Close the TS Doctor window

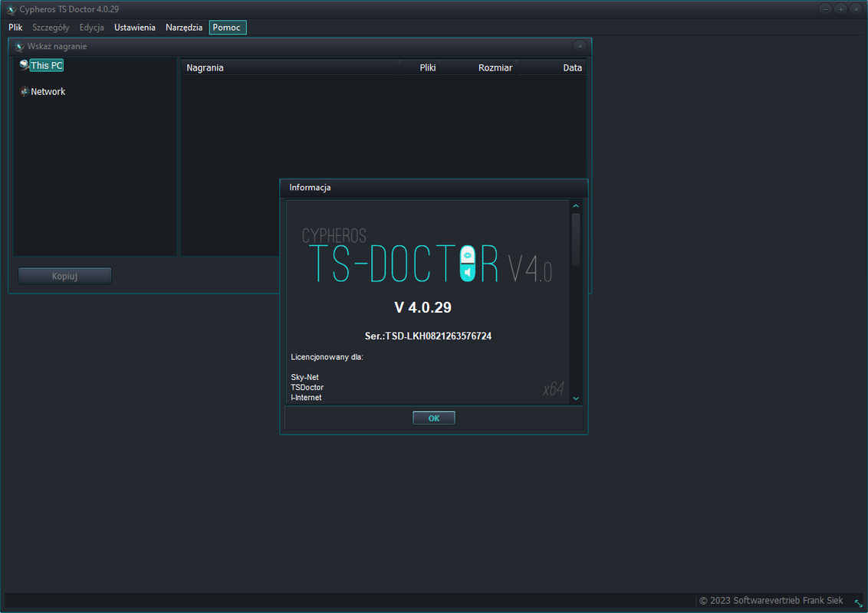tap(856, 9)
